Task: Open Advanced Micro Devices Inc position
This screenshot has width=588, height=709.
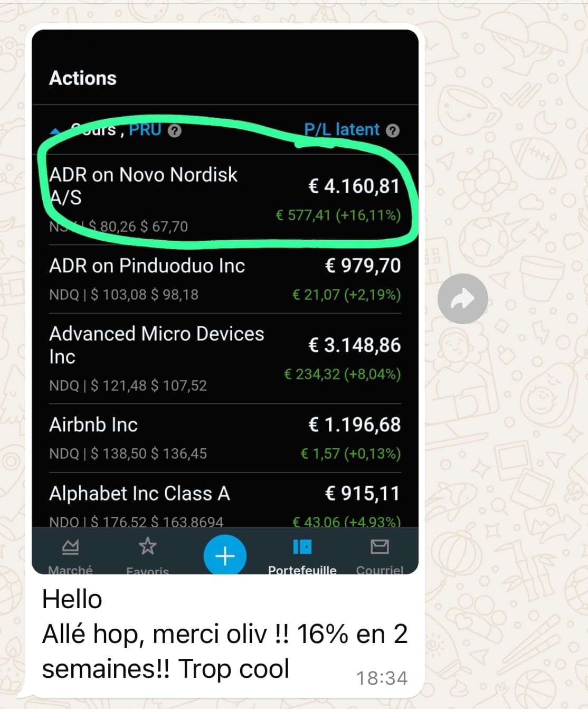Action: click(x=225, y=359)
